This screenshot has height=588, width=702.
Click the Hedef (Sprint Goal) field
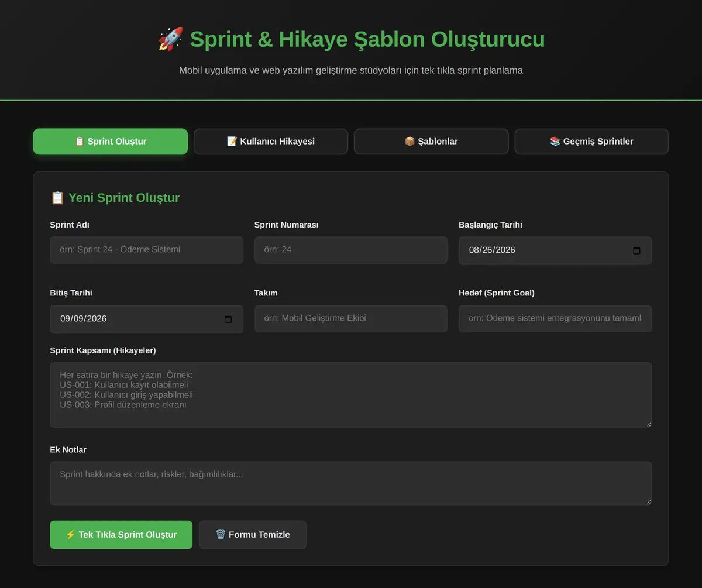pyautogui.click(x=555, y=318)
